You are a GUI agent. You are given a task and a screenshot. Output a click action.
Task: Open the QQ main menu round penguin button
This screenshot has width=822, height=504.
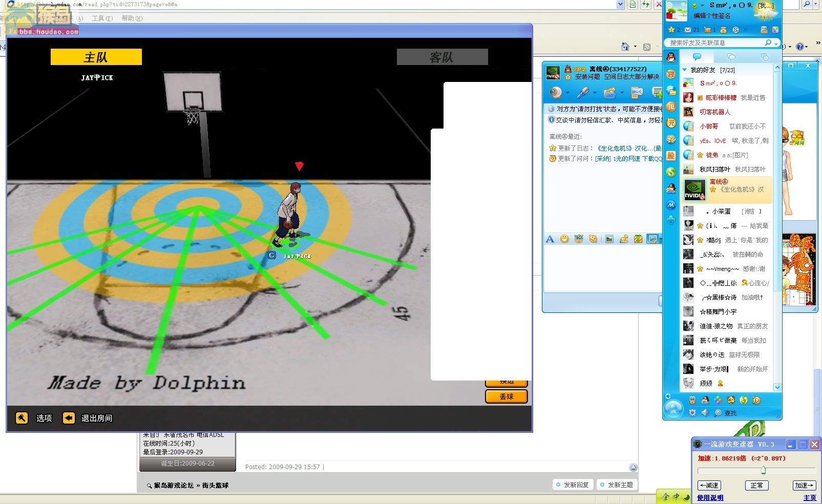673,409
